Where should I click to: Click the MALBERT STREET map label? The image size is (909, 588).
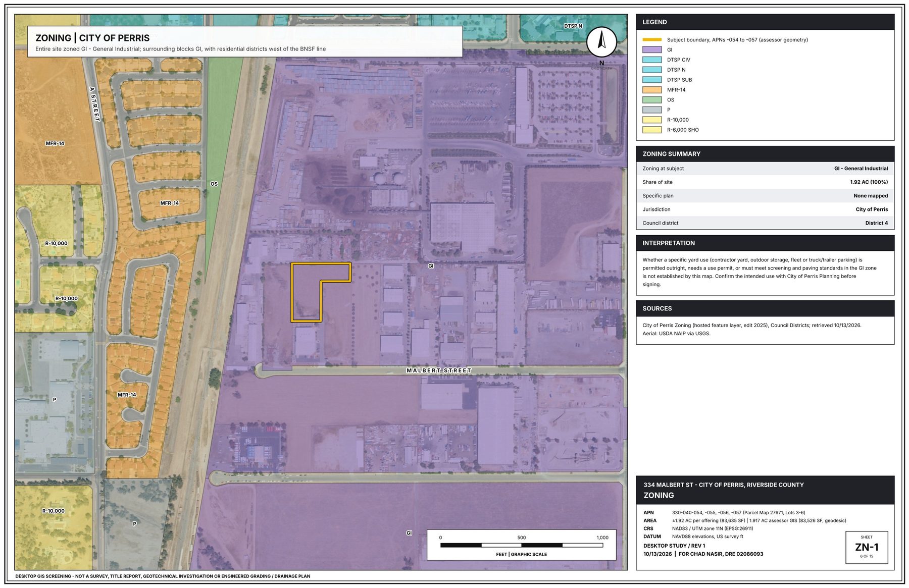click(439, 370)
